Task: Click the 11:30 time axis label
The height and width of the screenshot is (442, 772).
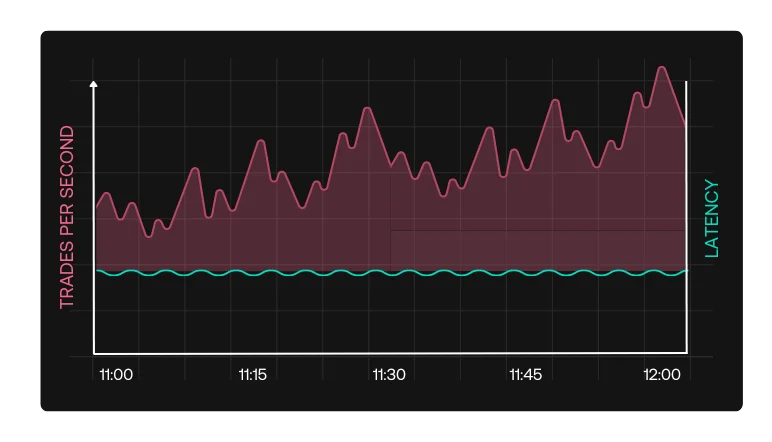Action: [389, 375]
